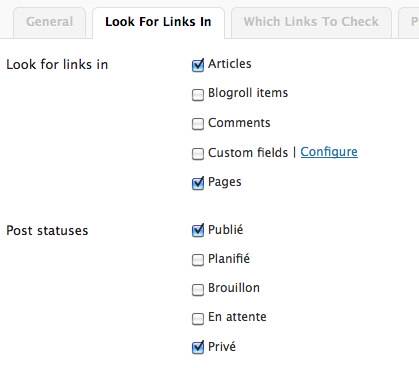Click the 'Planifié' label text
Screen dimensions: 419x368
pyautogui.click(x=229, y=259)
